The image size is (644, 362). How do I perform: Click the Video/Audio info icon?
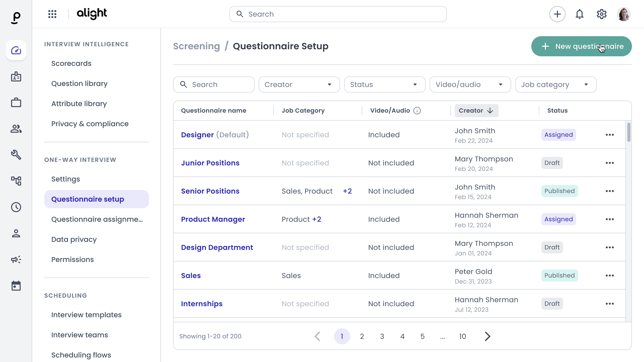click(417, 111)
